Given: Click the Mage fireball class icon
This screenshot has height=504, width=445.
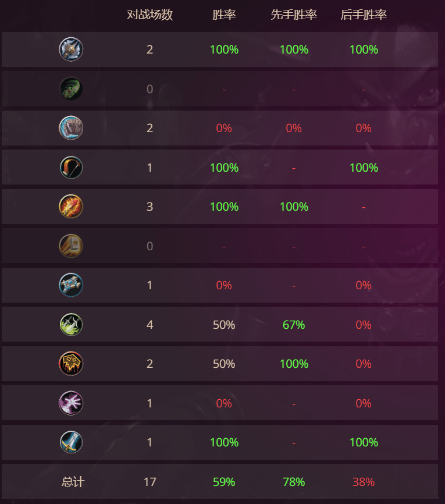Looking at the screenshot, I should (x=71, y=207).
